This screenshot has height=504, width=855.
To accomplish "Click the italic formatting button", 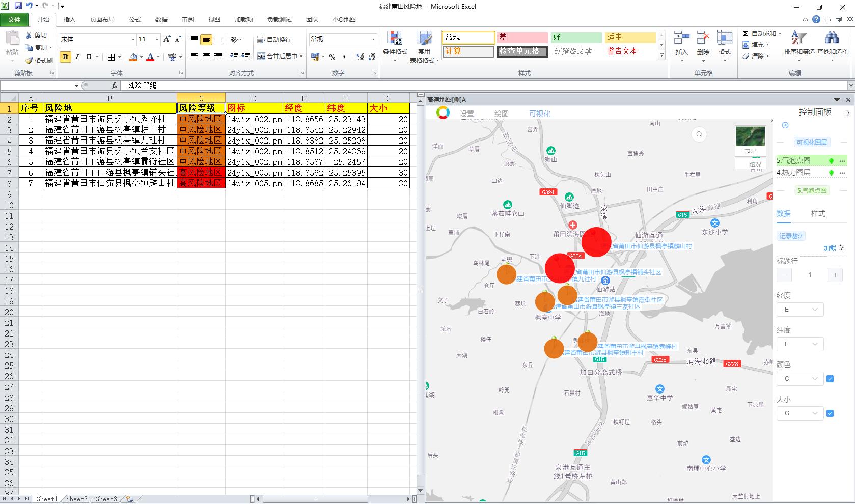I will click(77, 57).
